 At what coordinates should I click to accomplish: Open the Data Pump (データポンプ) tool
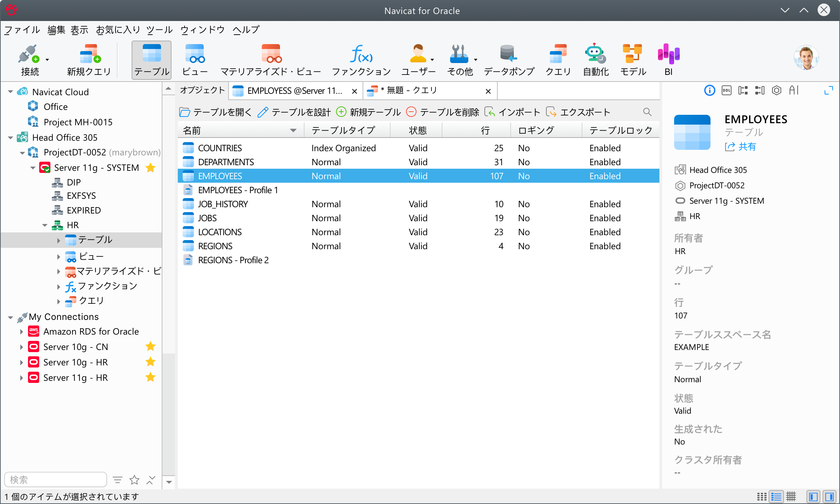pyautogui.click(x=509, y=60)
